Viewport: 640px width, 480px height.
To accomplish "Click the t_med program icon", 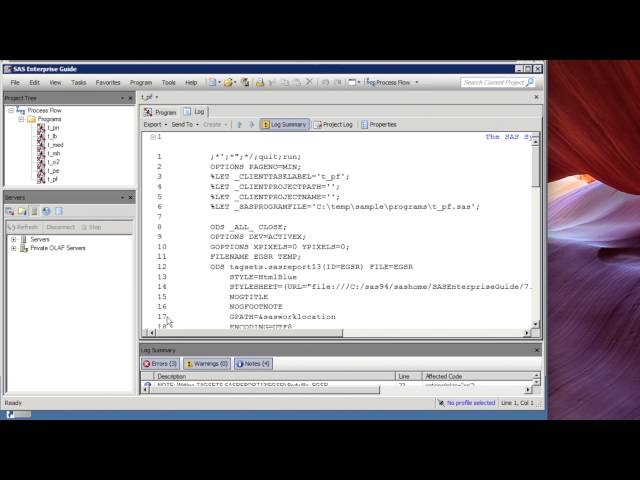I will pyautogui.click(x=41, y=145).
